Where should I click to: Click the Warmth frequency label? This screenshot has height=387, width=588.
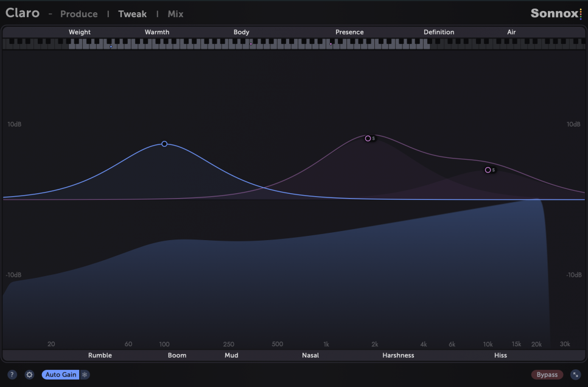(157, 32)
